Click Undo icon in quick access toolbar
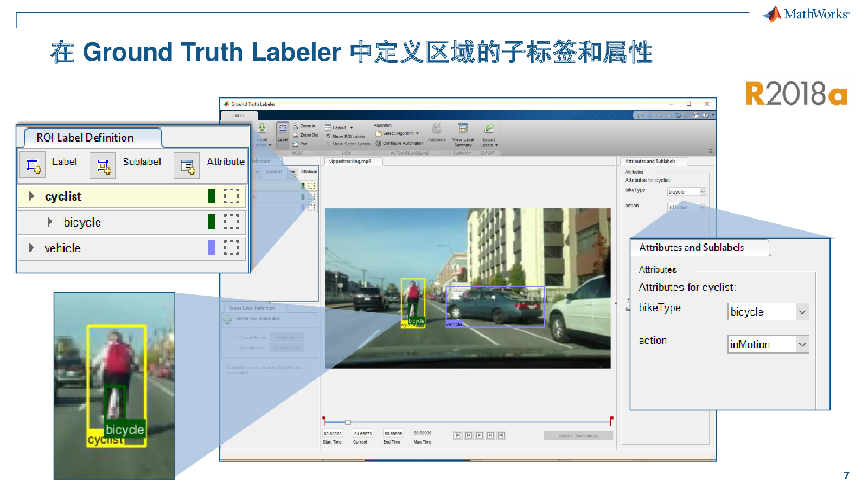Image resolution: width=868 pixels, height=488 pixels. click(678, 115)
